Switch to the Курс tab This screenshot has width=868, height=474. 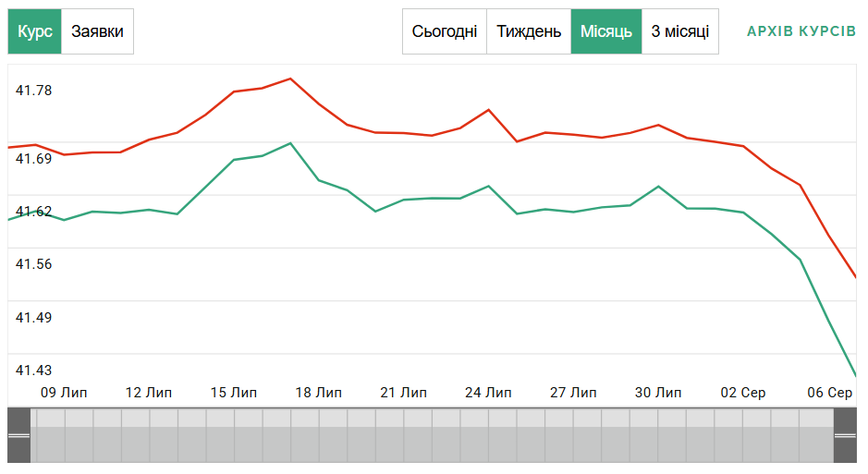tap(35, 31)
